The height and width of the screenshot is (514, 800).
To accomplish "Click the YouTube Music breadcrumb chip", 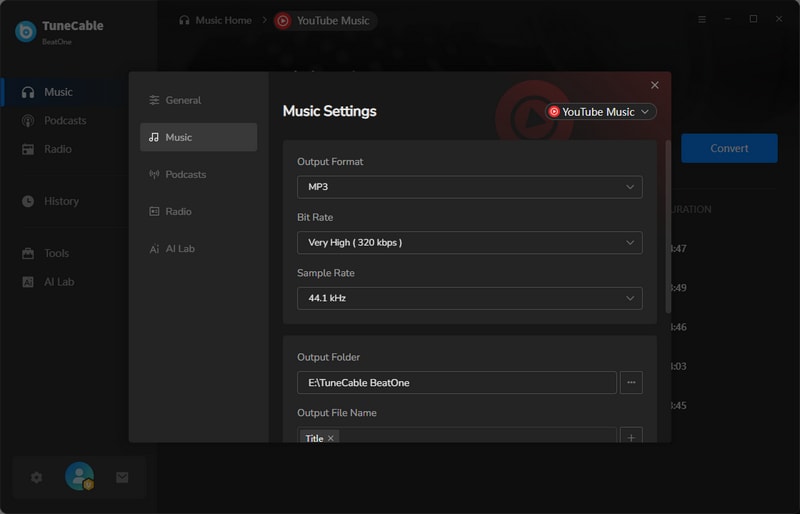I will point(325,20).
